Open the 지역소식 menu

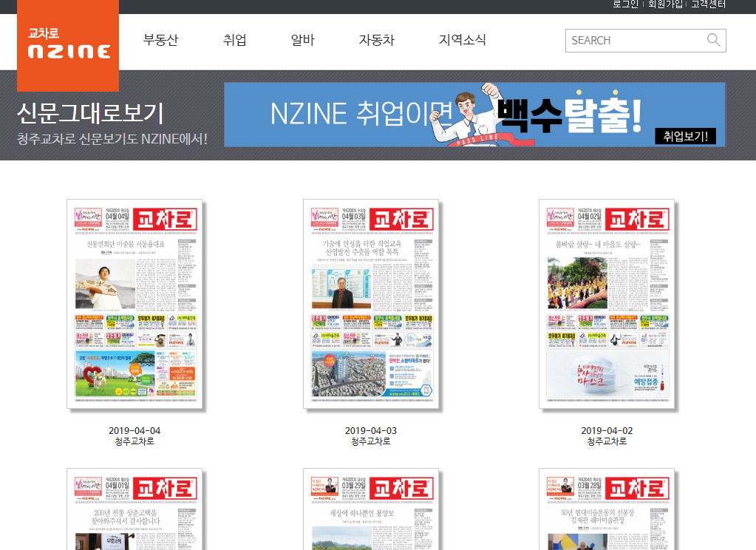tap(463, 40)
